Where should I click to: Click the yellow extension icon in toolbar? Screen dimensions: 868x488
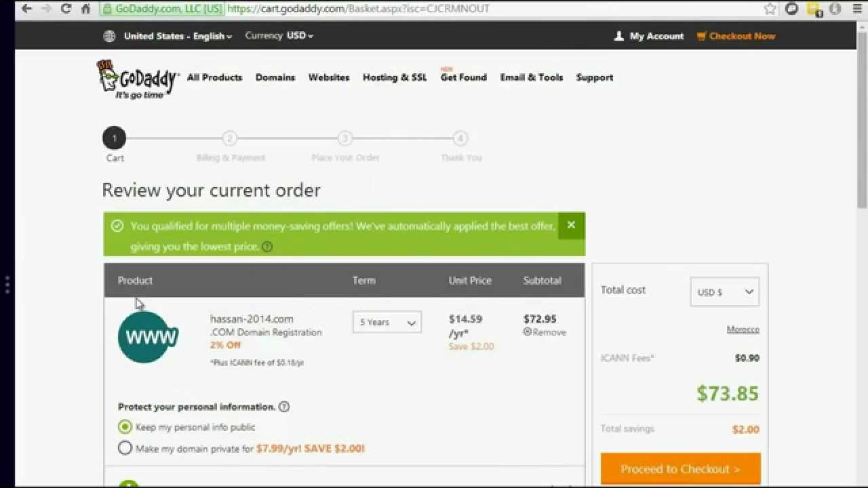(x=814, y=9)
